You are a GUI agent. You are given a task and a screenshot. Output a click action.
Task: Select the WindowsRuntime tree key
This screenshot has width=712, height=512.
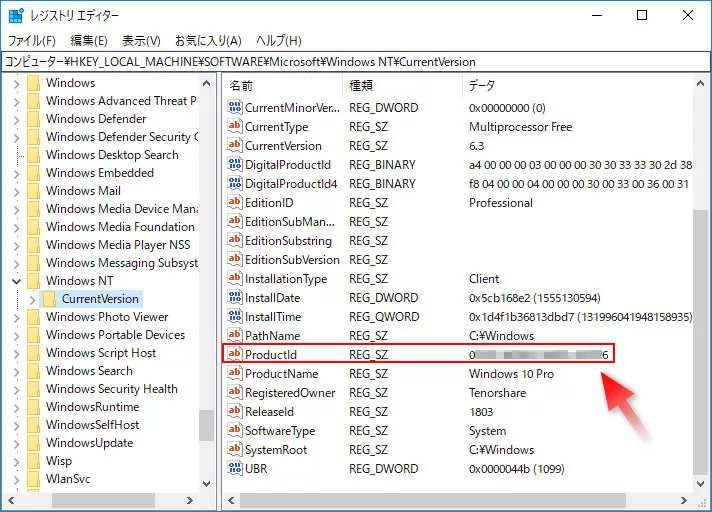93,407
